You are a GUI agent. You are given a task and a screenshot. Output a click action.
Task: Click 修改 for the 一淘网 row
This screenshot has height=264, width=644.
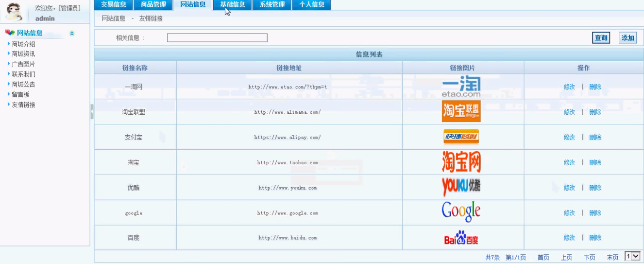[569, 87]
